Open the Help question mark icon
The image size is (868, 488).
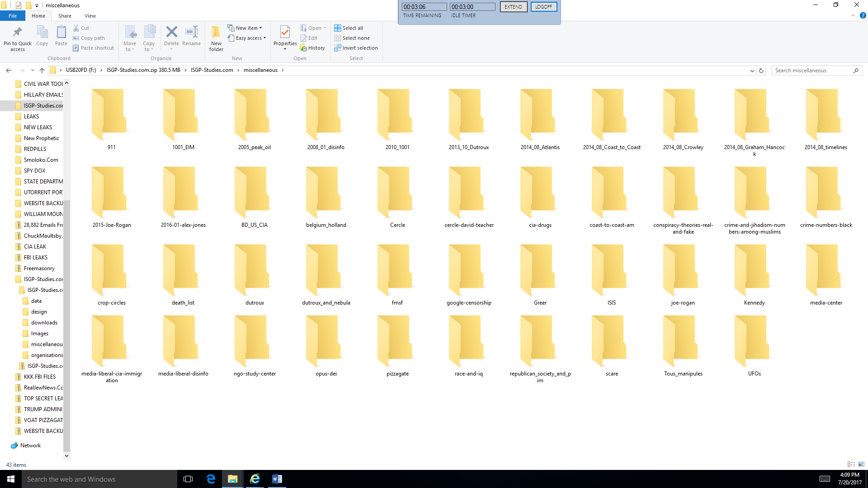(x=863, y=15)
